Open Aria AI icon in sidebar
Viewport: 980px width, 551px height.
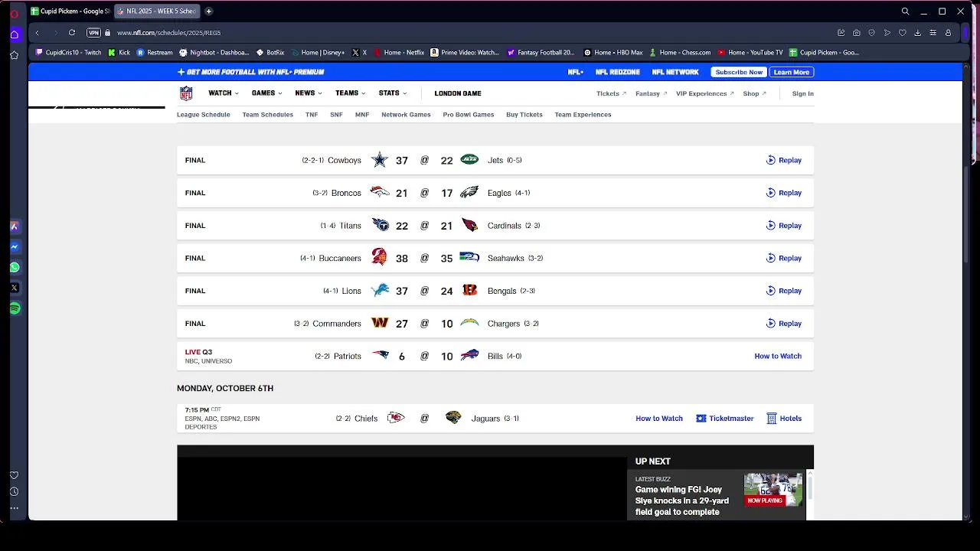pyautogui.click(x=15, y=227)
